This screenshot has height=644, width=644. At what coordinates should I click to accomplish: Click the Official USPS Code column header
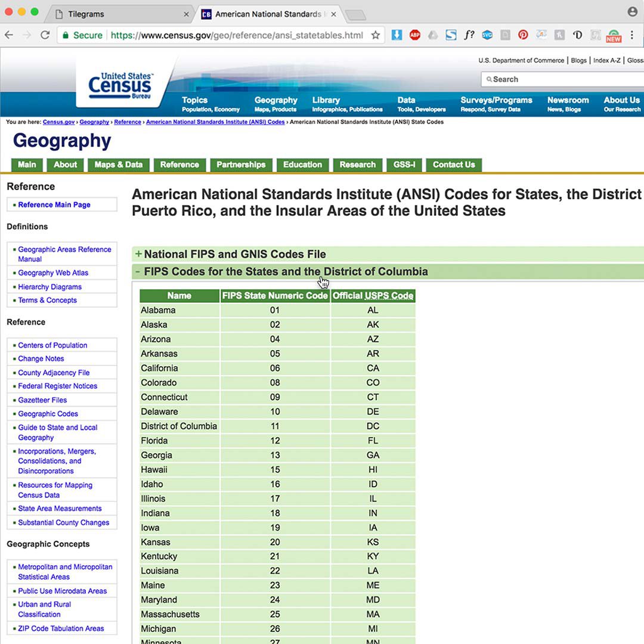(373, 296)
